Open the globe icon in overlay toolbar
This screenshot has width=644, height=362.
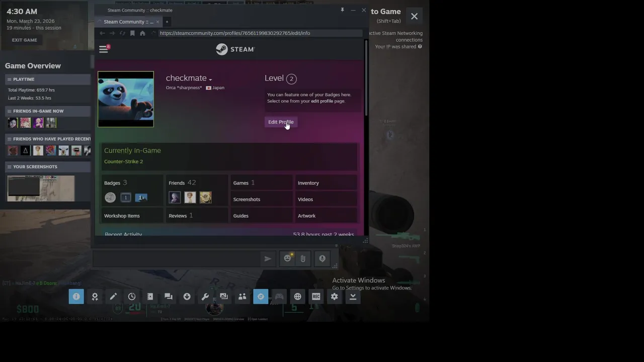point(297,297)
